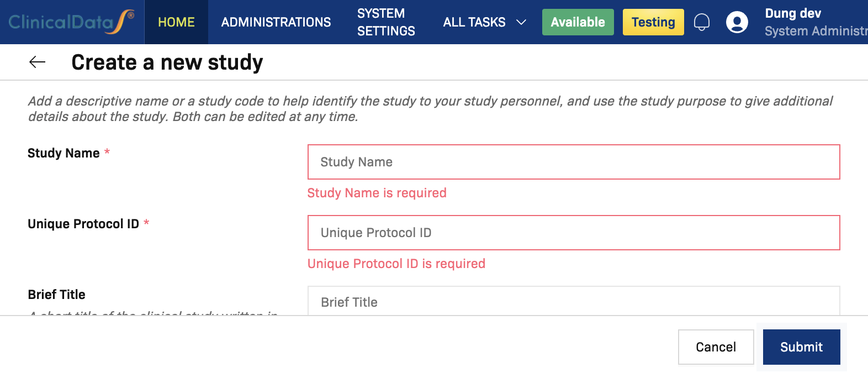
Task: Switch to the Home tab
Action: pos(176,22)
